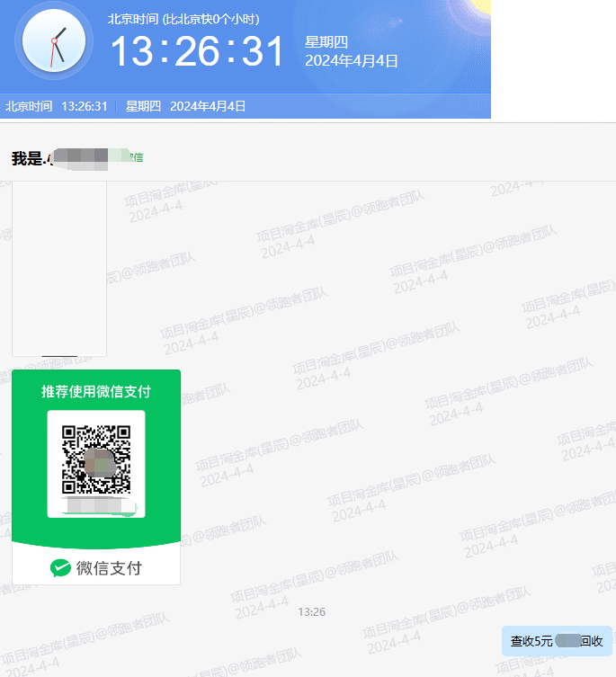Screen dimensions: 616x677
Task: Click the 2024年4月4日 date beside the clock
Action: (x=352, y=61)
